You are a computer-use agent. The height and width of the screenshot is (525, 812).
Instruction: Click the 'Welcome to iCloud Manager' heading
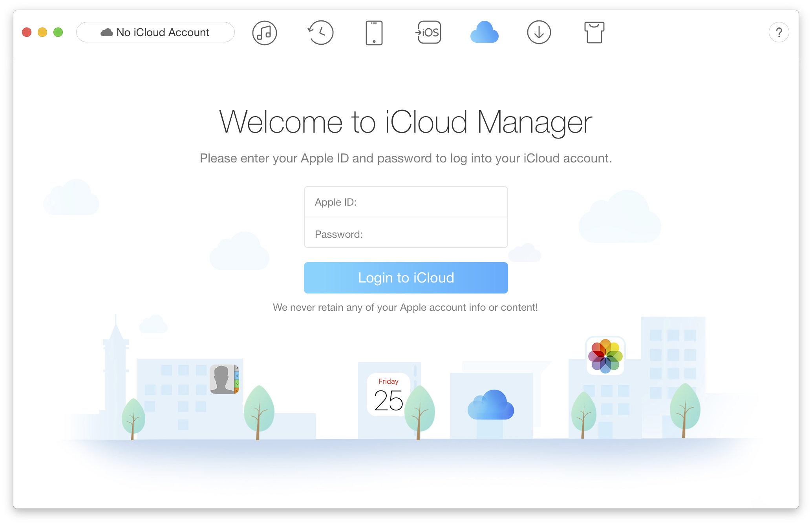click(x=406, y=122)
